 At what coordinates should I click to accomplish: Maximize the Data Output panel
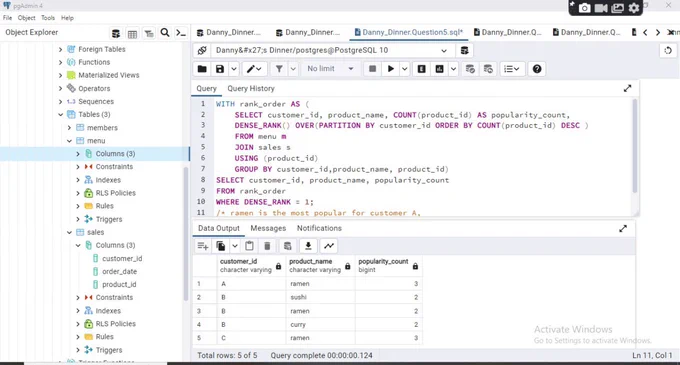tap(623, 228)
